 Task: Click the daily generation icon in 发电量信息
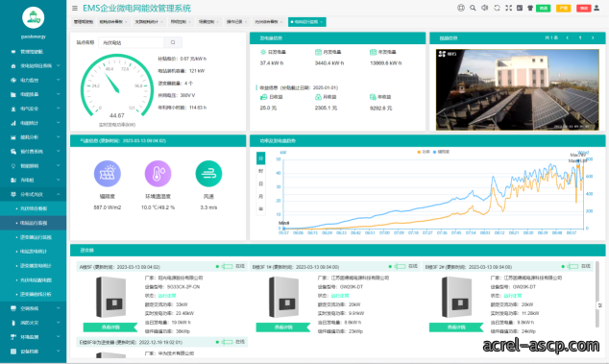[x=263, y=52]
